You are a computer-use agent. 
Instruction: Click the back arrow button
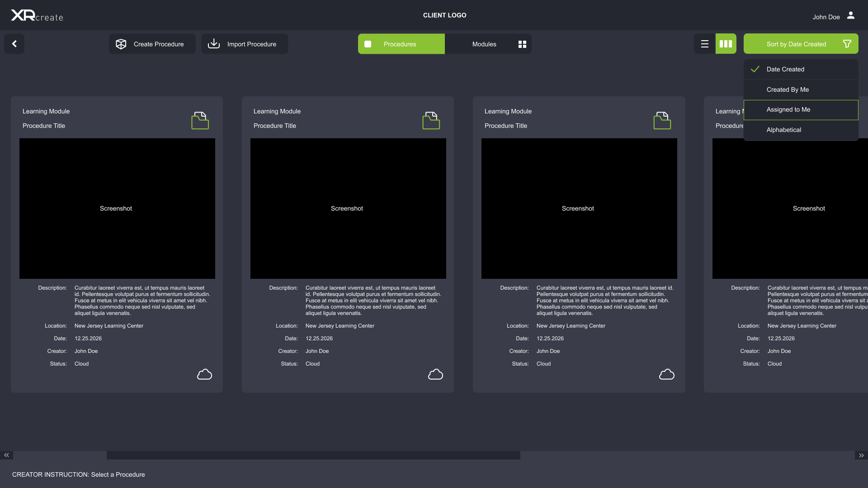tap(14, 44)
